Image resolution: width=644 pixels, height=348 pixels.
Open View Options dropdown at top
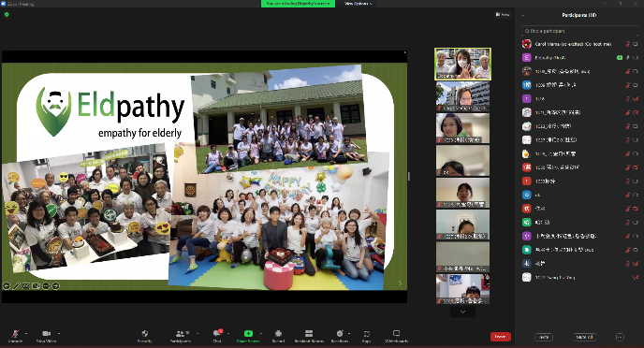[359, 4]
